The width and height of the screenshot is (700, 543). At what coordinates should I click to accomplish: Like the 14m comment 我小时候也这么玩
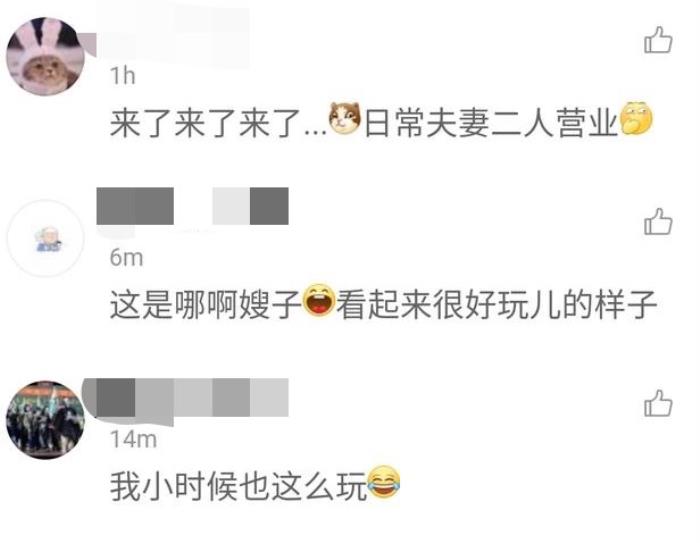click(x=658, y=403)
